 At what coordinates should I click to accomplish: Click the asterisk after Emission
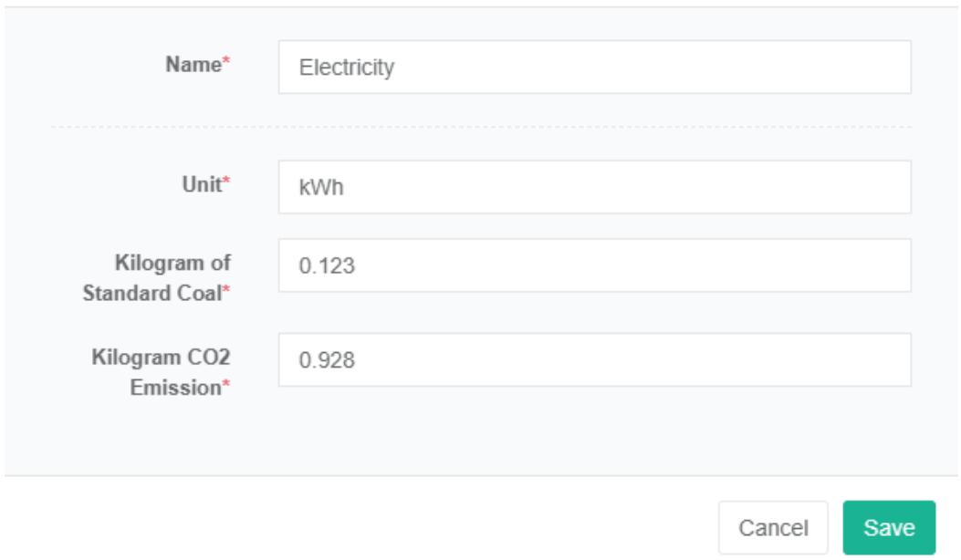227,389
